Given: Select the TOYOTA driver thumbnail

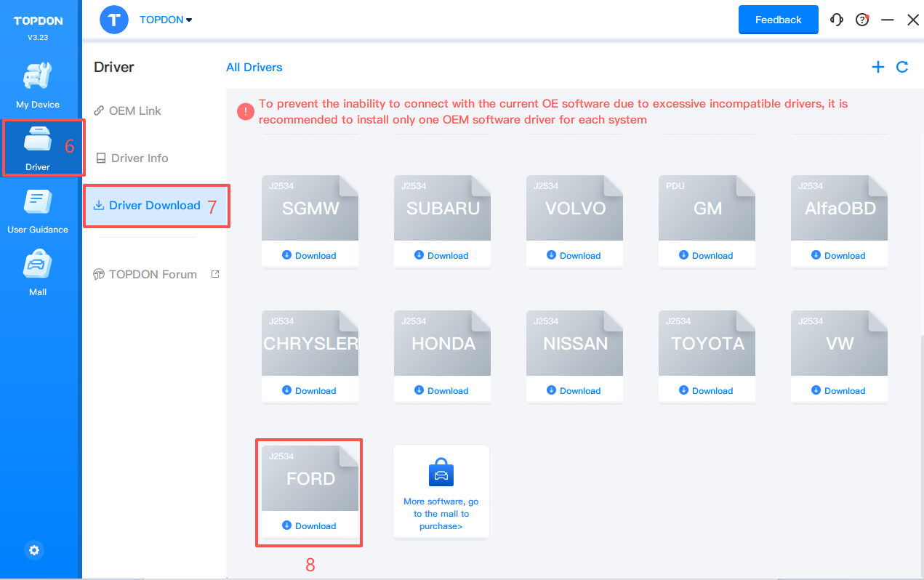Looking at the screenshot, I should pyautogui.click(x=707, y=343).
